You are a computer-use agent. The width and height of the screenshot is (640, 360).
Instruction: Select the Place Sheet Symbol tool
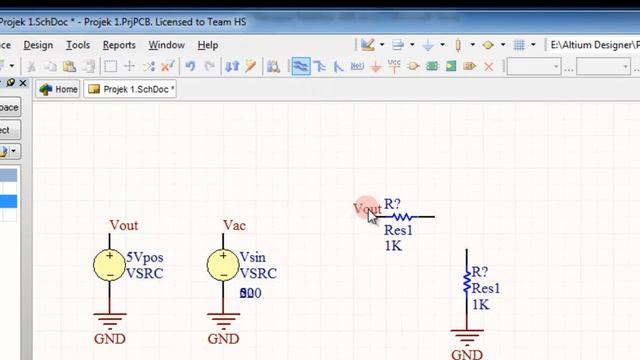coord(432,67)
